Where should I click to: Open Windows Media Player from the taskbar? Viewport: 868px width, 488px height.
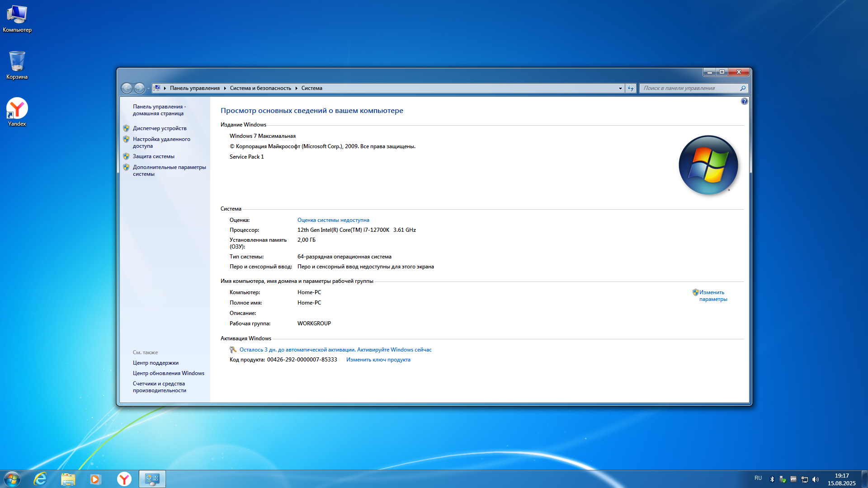(95, 479)
